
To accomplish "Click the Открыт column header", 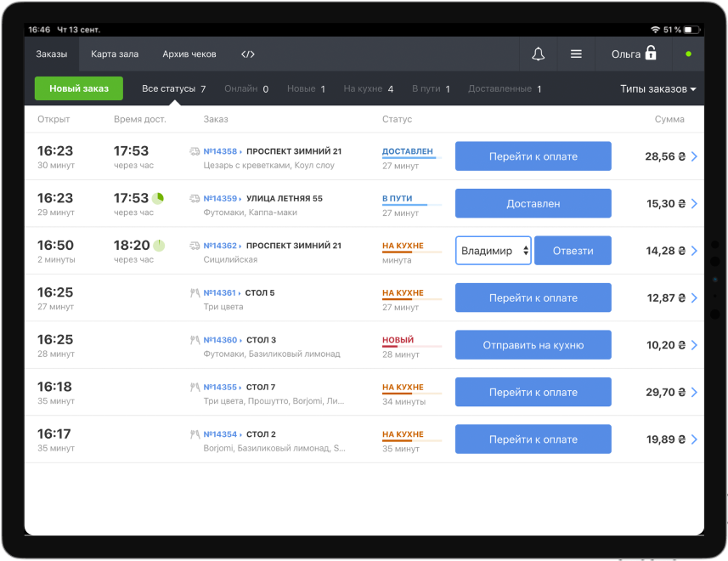I will coord(54,119).
